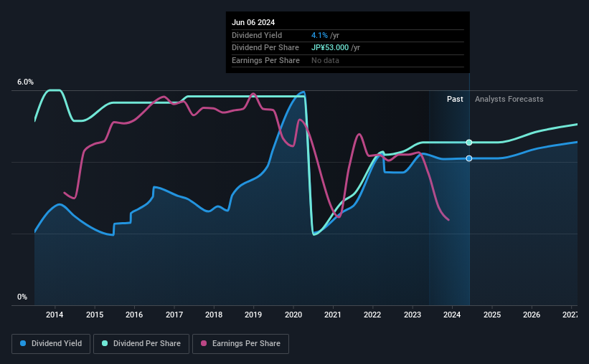Click the 2025 x-axis label
Viewport: 589px width, 364px height.
(x=492, y=315)
